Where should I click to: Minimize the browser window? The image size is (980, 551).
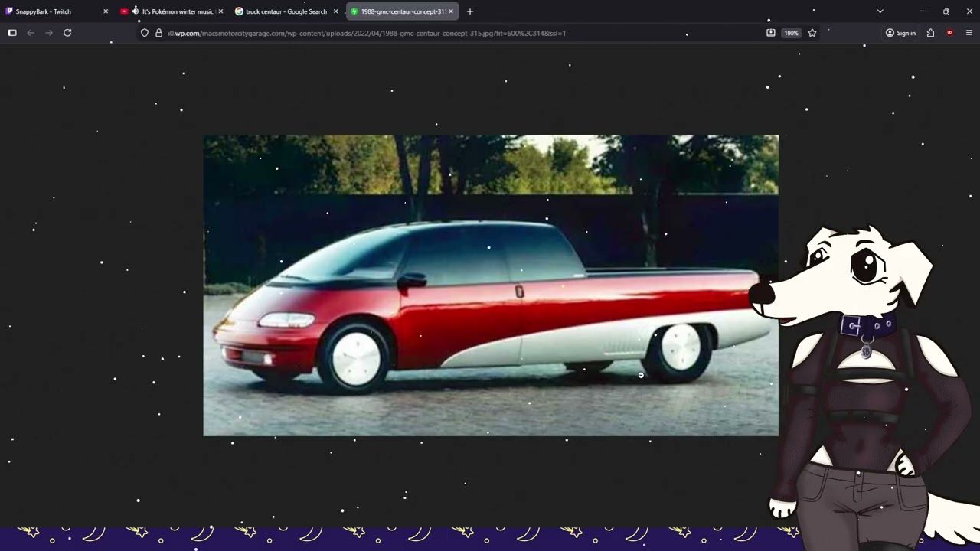[x=923, y=11]
